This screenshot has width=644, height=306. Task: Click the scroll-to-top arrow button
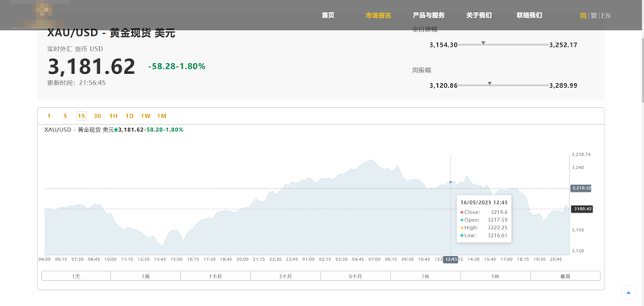628,293
